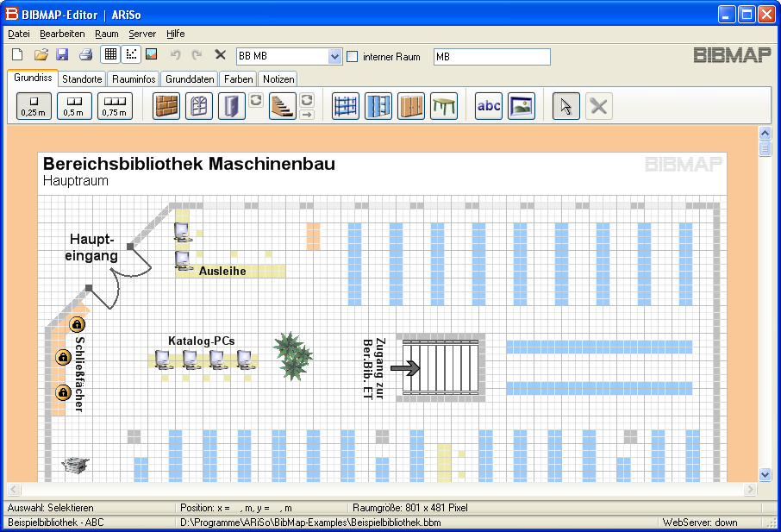
Task: Click the horizontal scrollbar right arrow
Action: (750, 489)
